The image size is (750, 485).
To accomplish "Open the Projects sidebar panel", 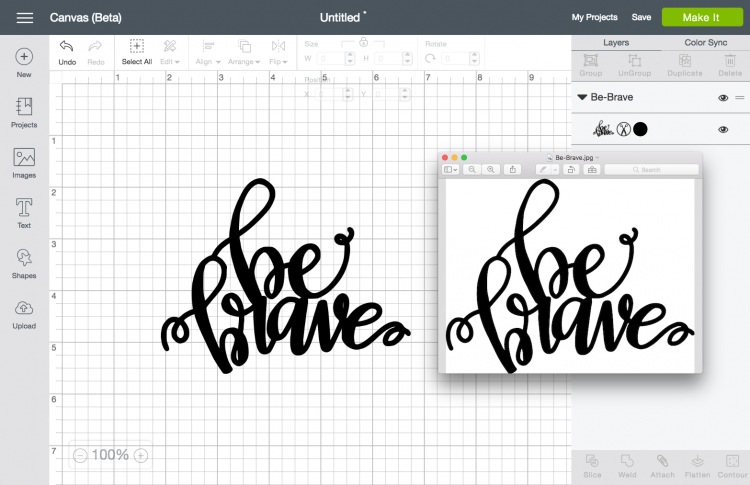I will (x=24, y=113).
